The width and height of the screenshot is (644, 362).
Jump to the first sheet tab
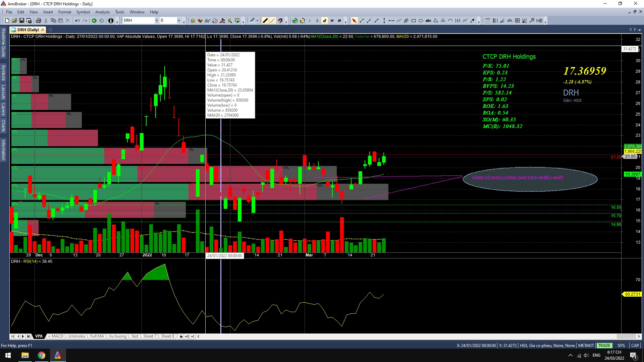click(x=13, y=336)
